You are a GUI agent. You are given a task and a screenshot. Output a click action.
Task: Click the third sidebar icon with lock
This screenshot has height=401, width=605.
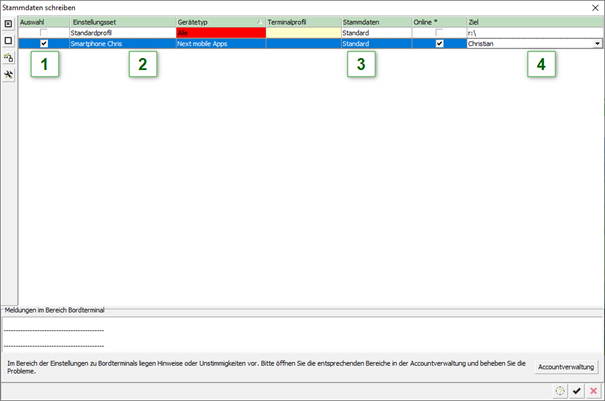click(8, 57)
